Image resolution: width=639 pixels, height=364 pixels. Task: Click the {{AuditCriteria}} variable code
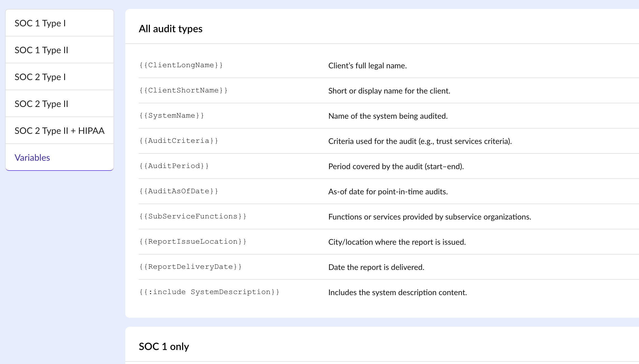tap(179, 141)
